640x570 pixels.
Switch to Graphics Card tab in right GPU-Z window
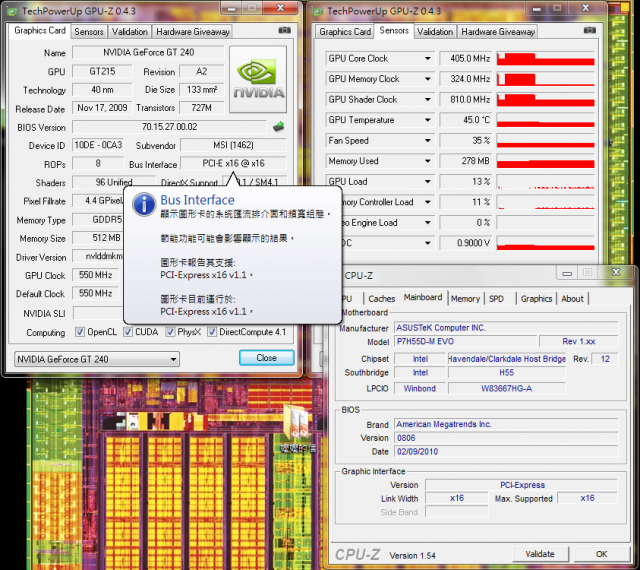coord(345,32)
